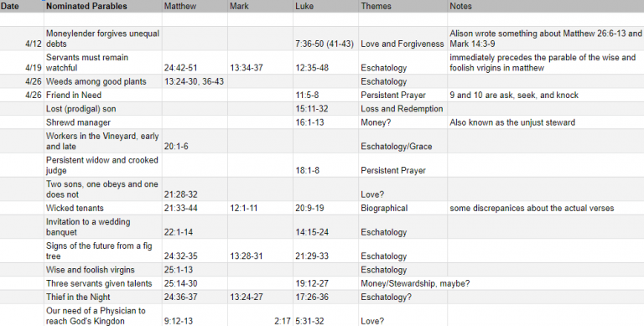Click the Lost (prodigal) son cell

pyautogui.click(x=102, y=109)
